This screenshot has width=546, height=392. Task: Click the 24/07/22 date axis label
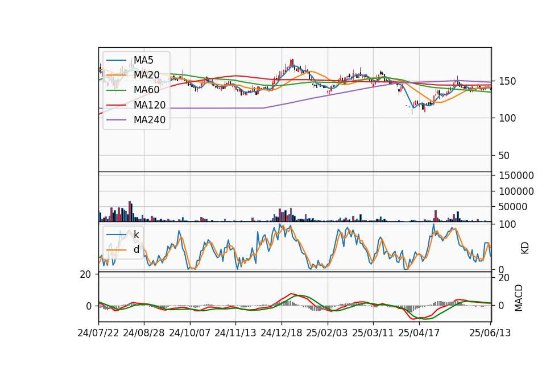click(98, 333)
